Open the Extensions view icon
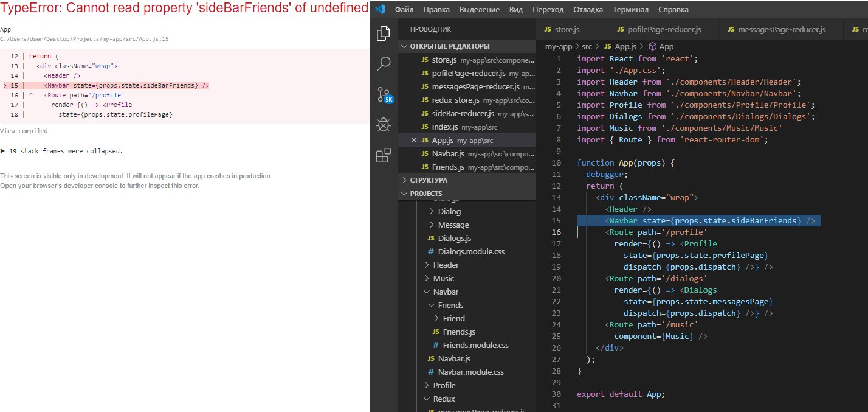The height and width of the screenshot is (412, 868). 384,156
